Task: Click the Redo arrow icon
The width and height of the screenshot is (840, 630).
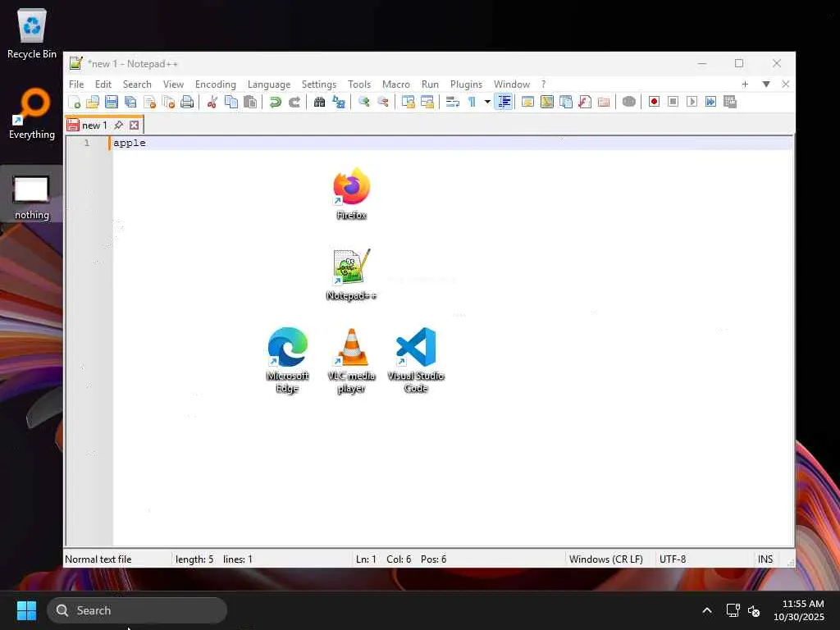Action: tap(294, 102)
